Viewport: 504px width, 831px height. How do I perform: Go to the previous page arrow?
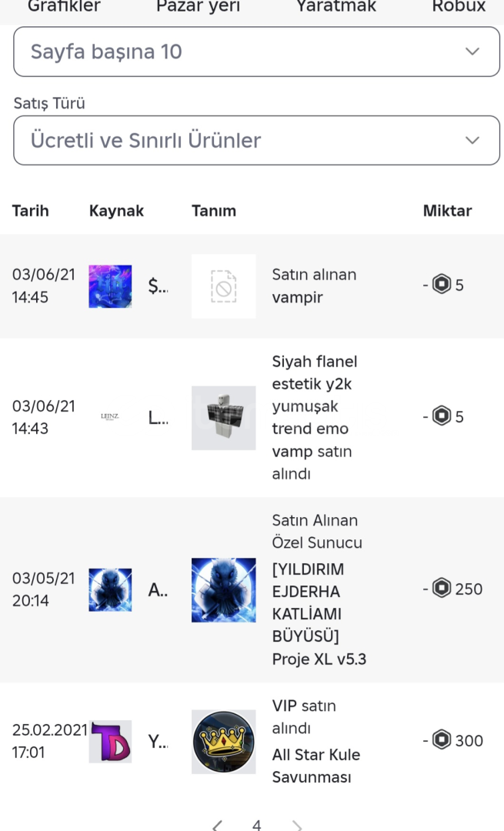pos(218,826)
